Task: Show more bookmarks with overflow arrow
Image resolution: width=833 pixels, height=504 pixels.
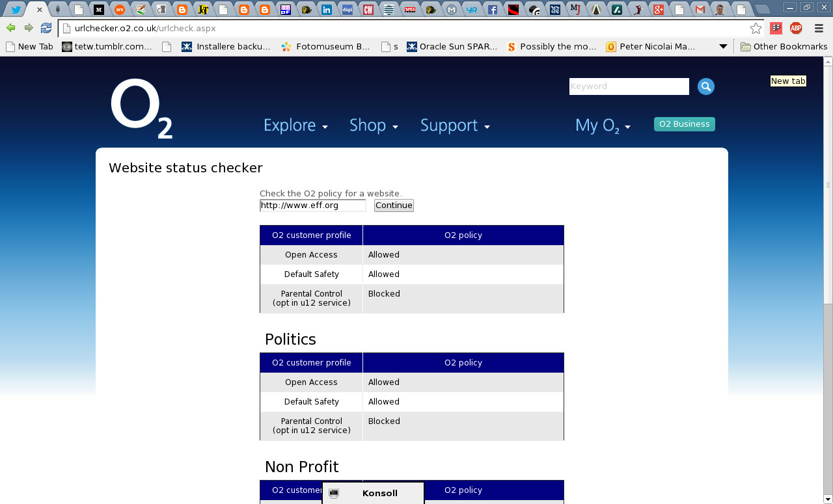Action: pyautogui.click(x=723, y=47)
